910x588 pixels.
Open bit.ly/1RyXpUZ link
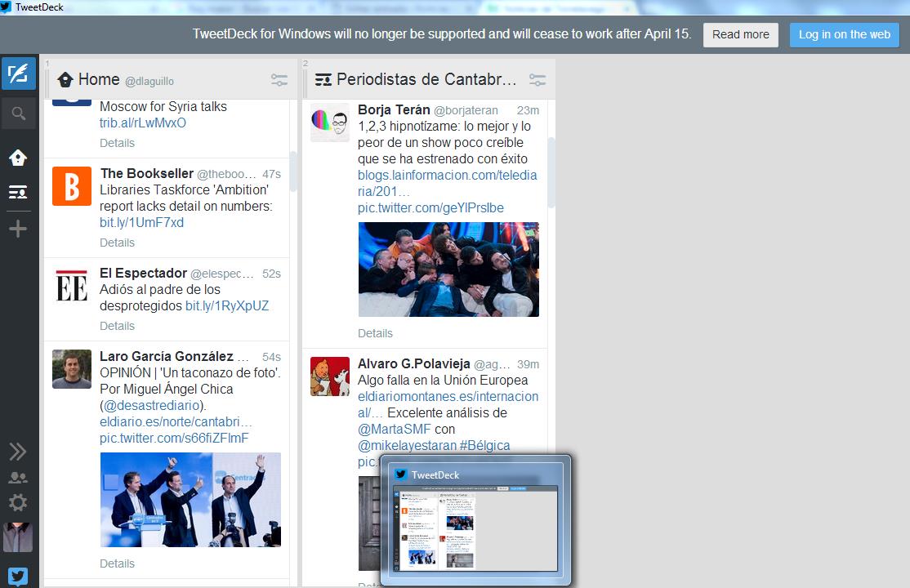point(227,306)
